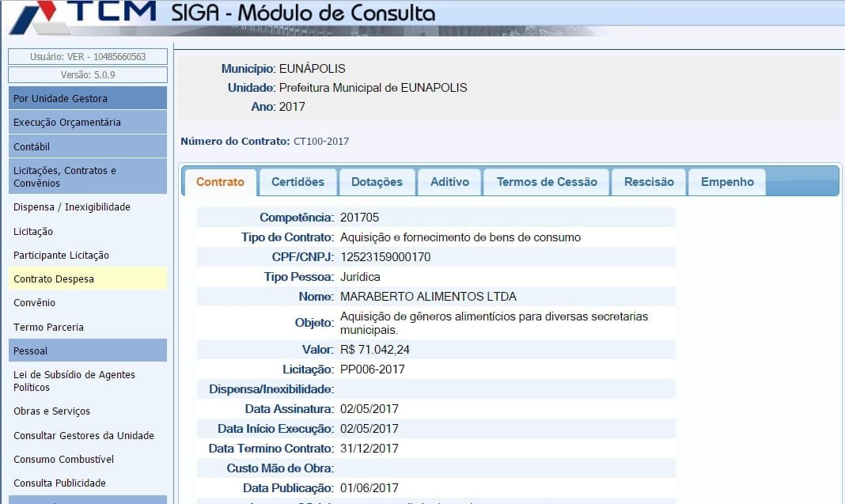This screenshot has height=504, width=845.
Task: Open Termos de Cessão tab
Action: 546,182
